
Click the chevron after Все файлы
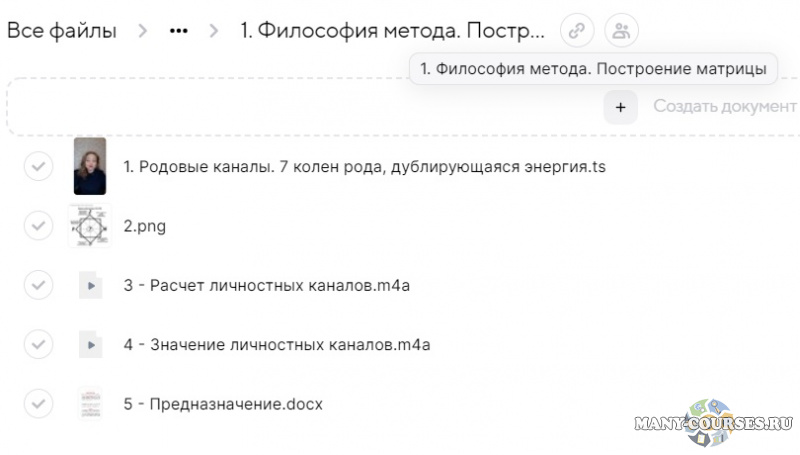point(143,31)
